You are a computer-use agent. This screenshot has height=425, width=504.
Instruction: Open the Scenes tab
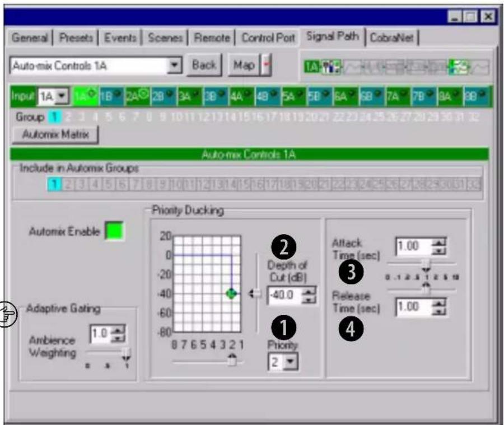[x=165, y=38]
